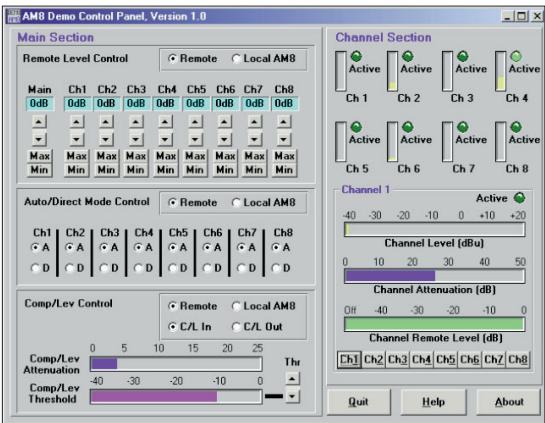Click the About button
Image resolution: width=545 pixels, height=423 pixels.
point(509,402)
